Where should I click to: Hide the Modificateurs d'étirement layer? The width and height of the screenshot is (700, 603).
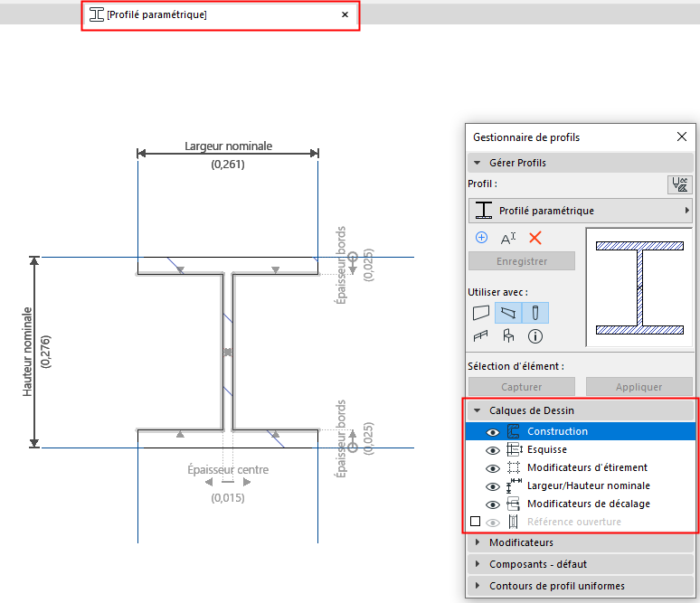coord(493,468)
